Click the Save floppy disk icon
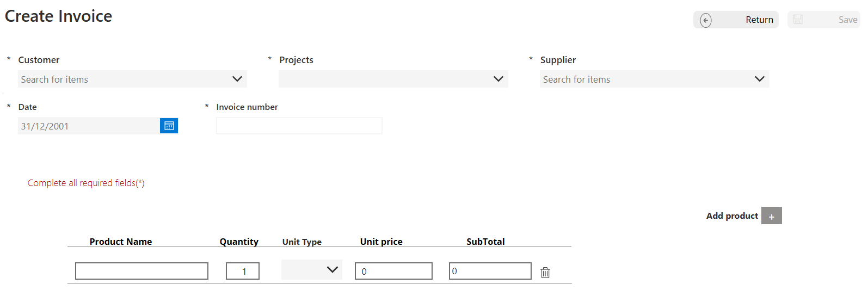 [798, 20]
